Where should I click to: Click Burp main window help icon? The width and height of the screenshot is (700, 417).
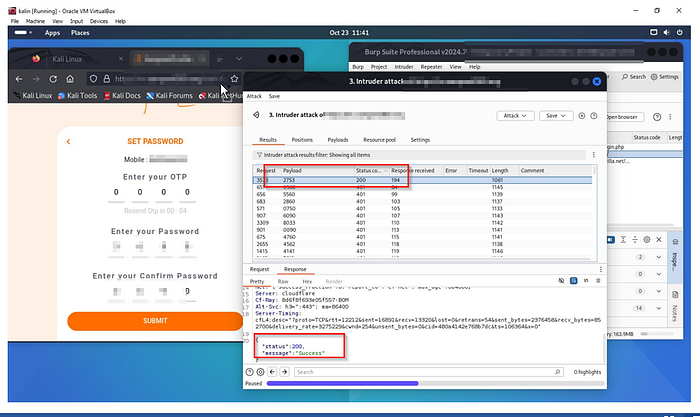coord(657,117)
